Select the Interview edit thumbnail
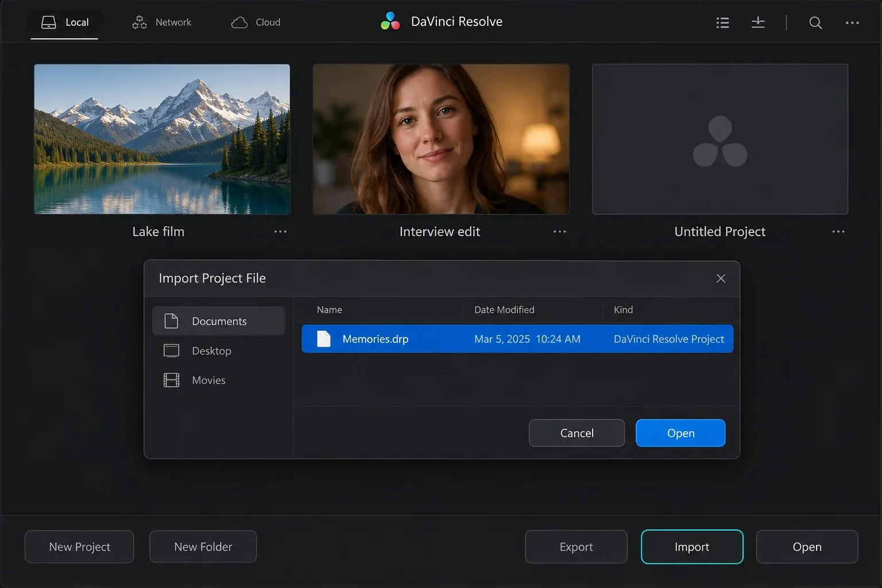The height and width of the screenshot is (588, 882). tap(441, 139)
